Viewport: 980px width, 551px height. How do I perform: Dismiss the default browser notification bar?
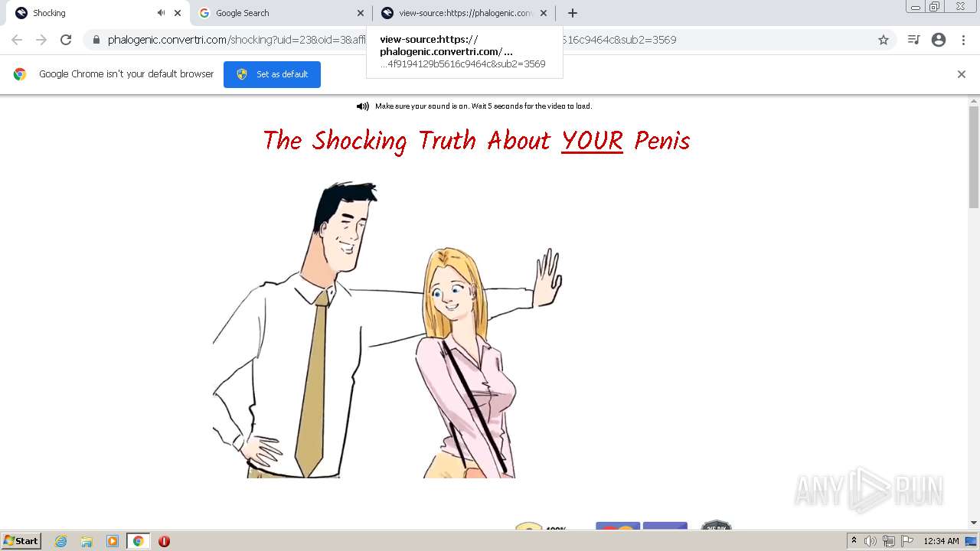click(x=962, y=74)
